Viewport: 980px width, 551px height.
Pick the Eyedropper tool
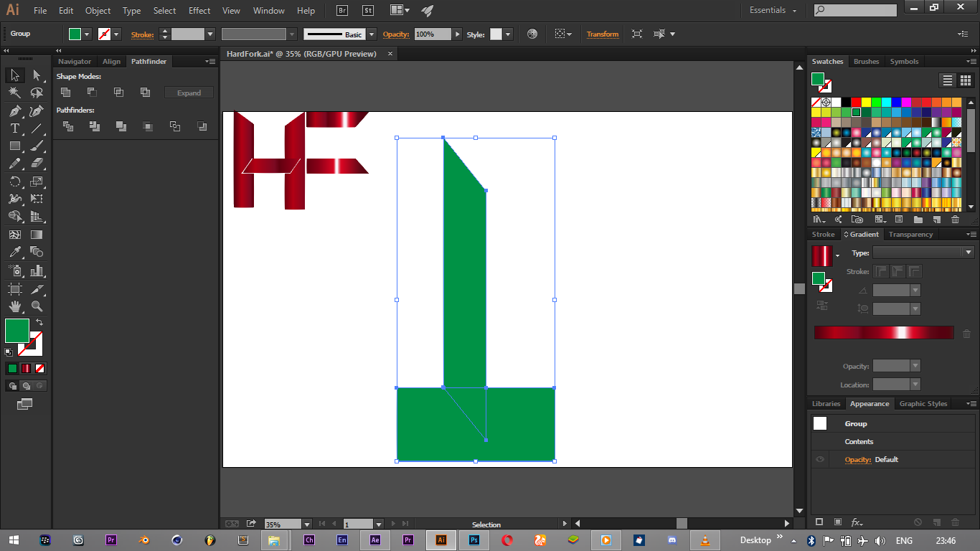(x=14, y=252)
